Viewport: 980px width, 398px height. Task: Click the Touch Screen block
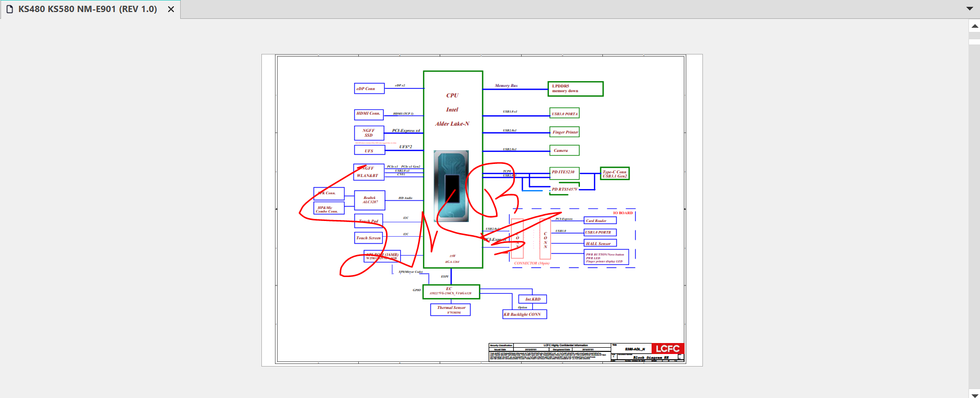point(368,238)
